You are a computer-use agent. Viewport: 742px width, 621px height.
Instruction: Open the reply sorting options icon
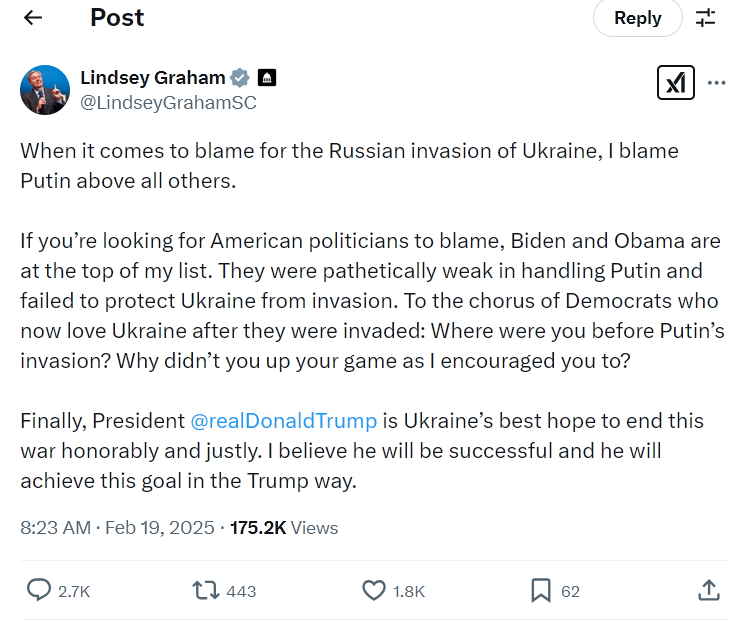(x=706, y=18)
